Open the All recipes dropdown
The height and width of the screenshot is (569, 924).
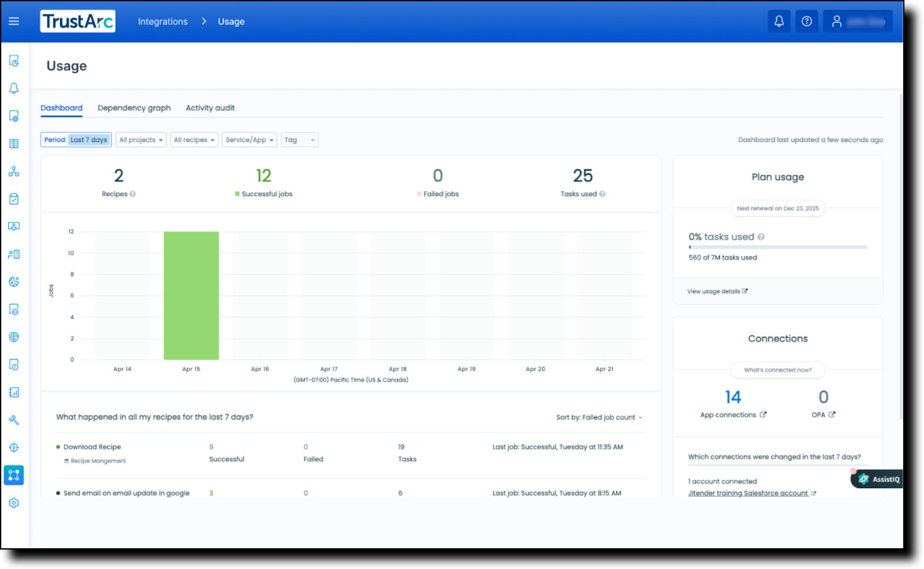193,139
